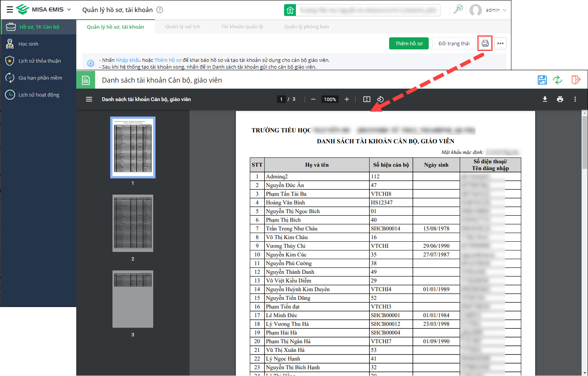
Task: Click the staff code cell "SHCB00004"
Action: (391, 333)
